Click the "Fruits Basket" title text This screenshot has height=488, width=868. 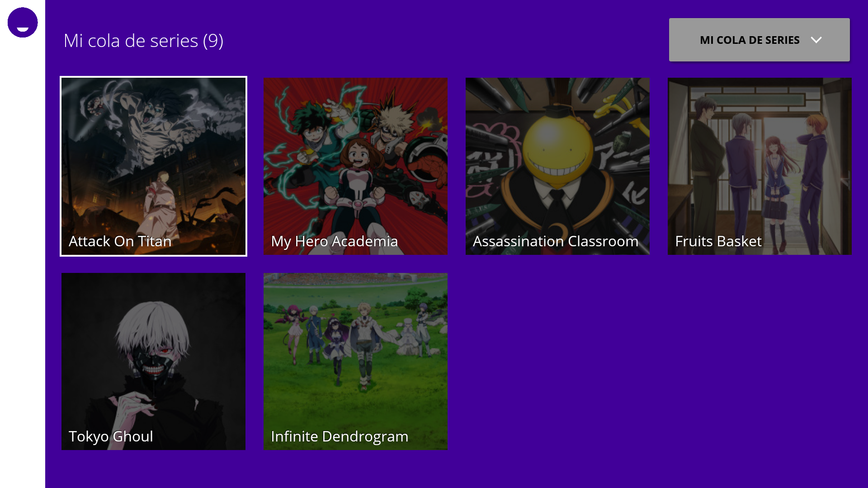point(718,241)
